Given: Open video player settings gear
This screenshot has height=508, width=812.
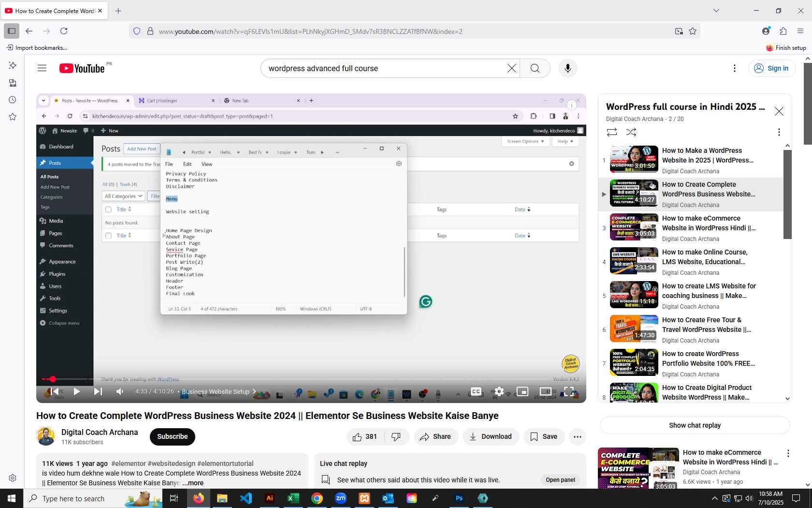Looking at the screenshot, I should (499, 391).
